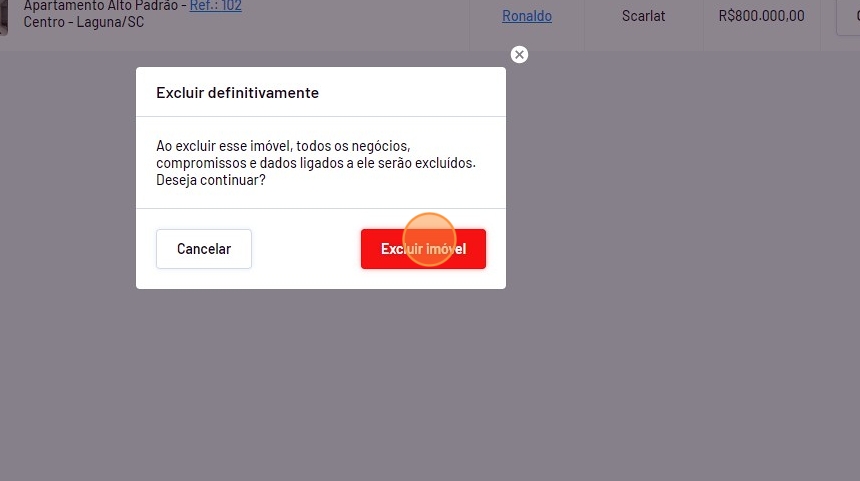Click the Apartamento Alto Padrão listing name
The width and height of the screenshot is (860, 481).
[101, 6]
